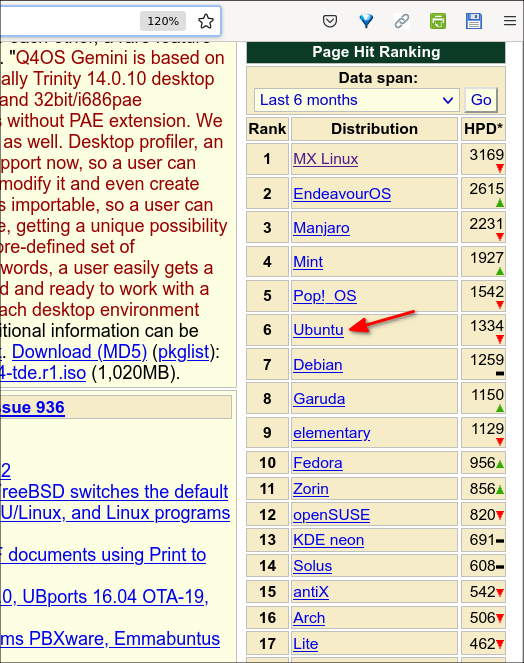Click the 120% zoom level indicator
524x663 pixels.
(163, 21)
